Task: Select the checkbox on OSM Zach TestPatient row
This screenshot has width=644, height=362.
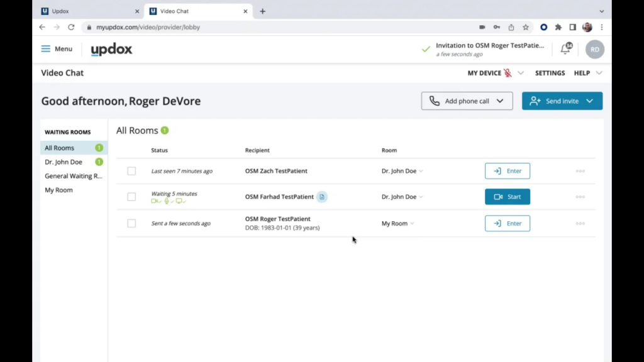Action: coord(131,170)
